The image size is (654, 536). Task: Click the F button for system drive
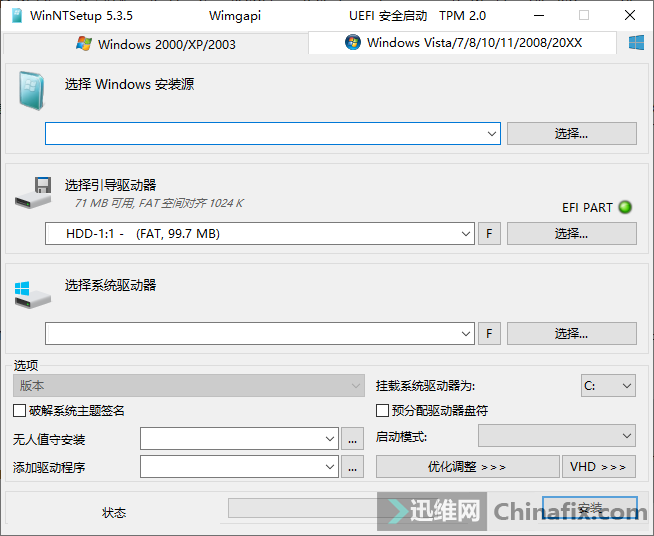point(489,334)
